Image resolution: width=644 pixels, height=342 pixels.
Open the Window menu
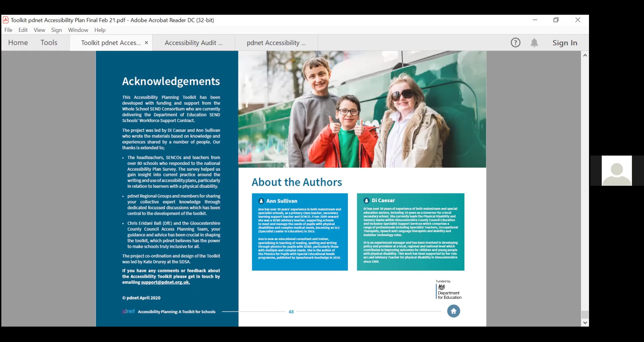tap(78, 30)
